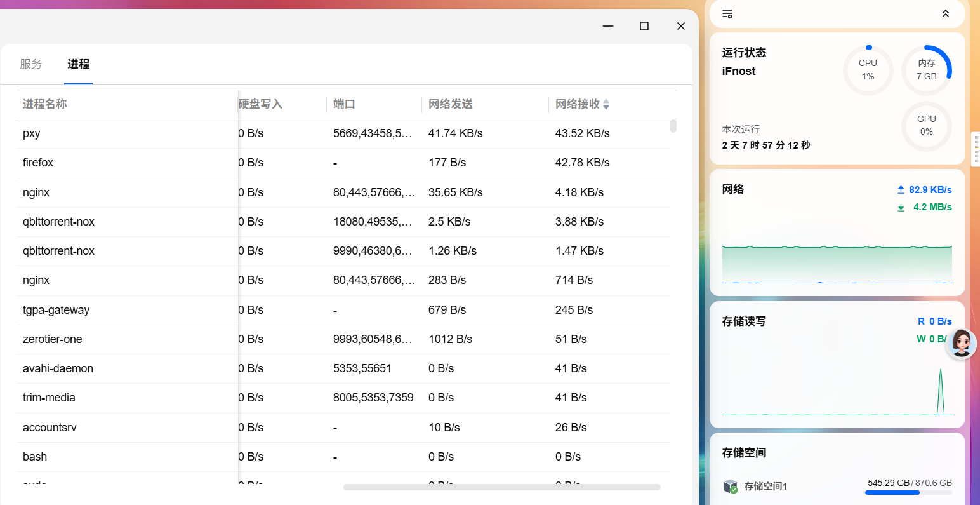Select the pxy process row
980x505 pixels.
point(343,133)
